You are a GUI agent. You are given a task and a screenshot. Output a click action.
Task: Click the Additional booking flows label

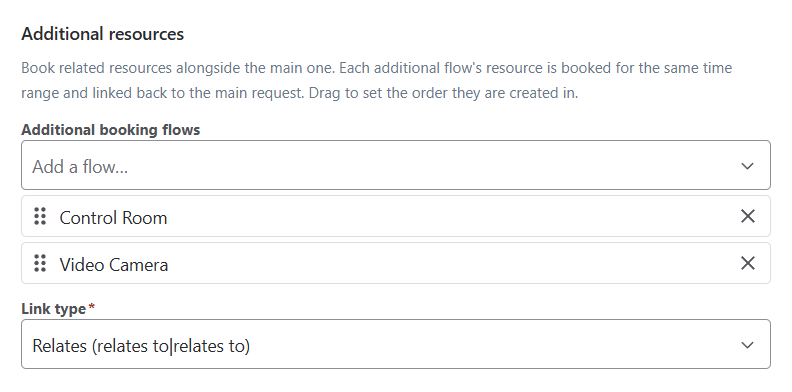click(x=111, y=130)
